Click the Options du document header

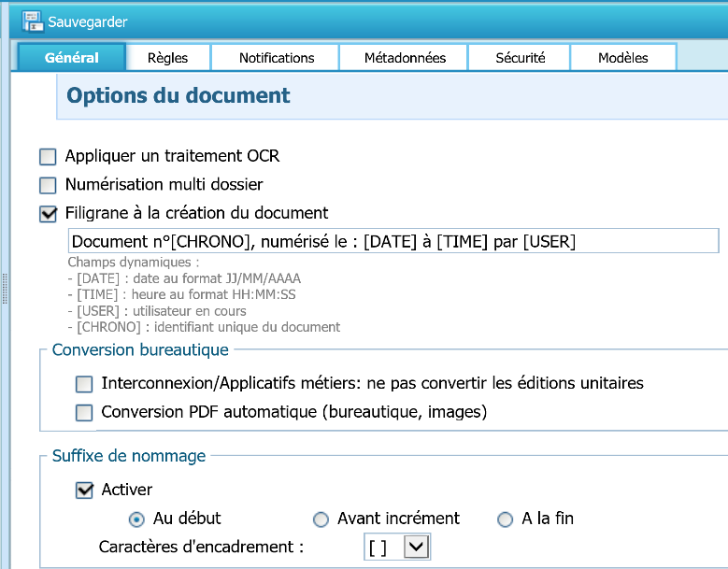(x=178, y=95)
